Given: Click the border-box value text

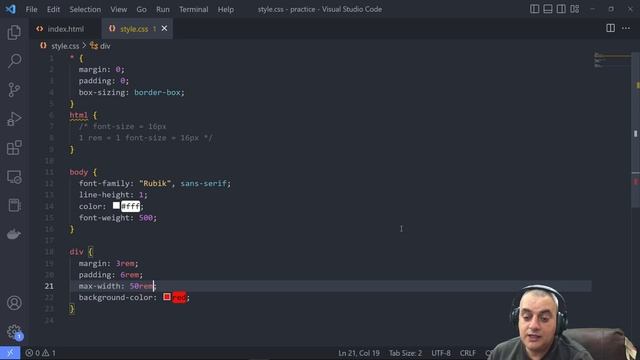Looking at the screenshot, I should click(157, 93).
